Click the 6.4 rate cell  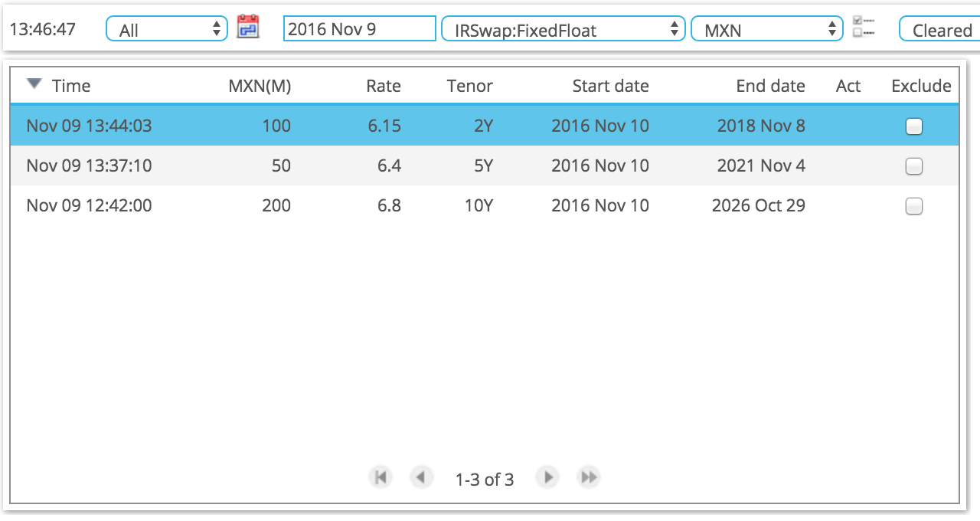[389, 165]
